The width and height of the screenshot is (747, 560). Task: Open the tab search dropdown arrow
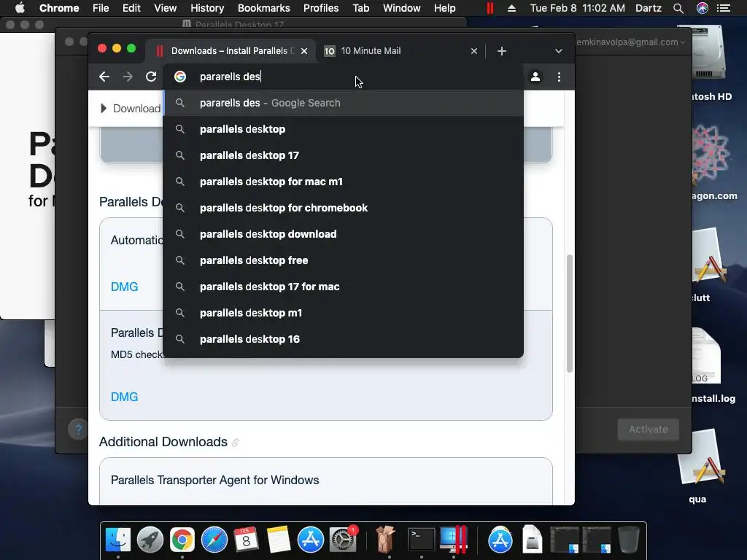coord(558,51)
